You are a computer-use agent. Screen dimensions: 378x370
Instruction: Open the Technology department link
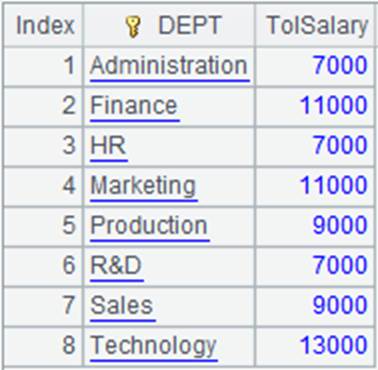coord(154,346)
